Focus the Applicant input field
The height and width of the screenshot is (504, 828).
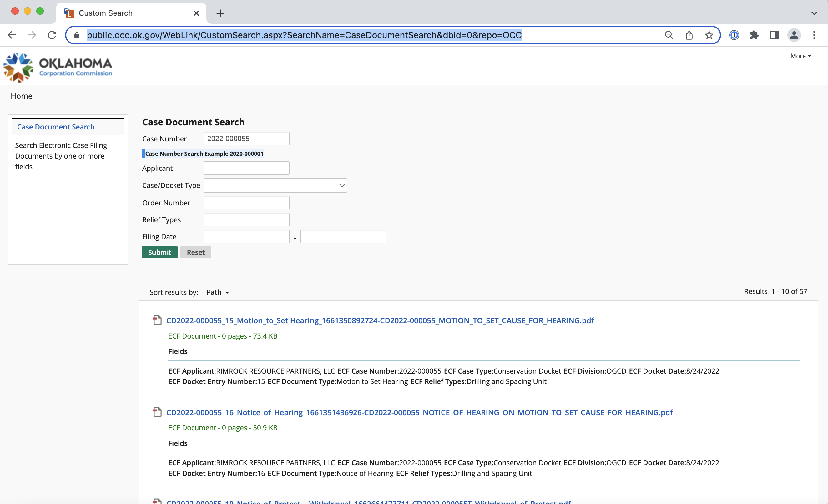[246, 168]
